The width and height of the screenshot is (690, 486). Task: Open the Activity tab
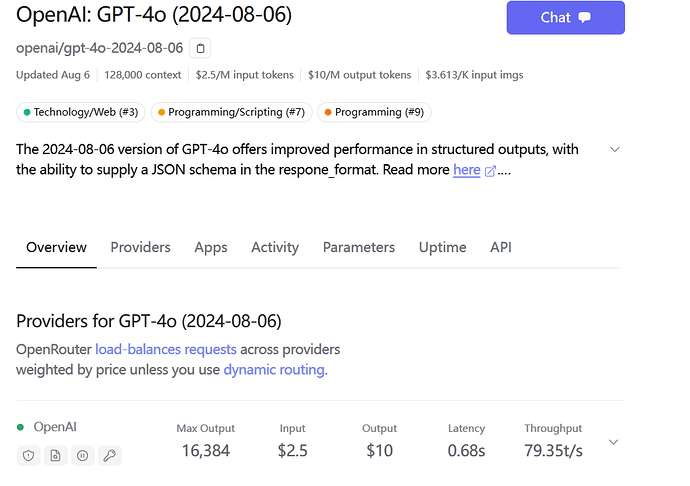tap(275, 247)
